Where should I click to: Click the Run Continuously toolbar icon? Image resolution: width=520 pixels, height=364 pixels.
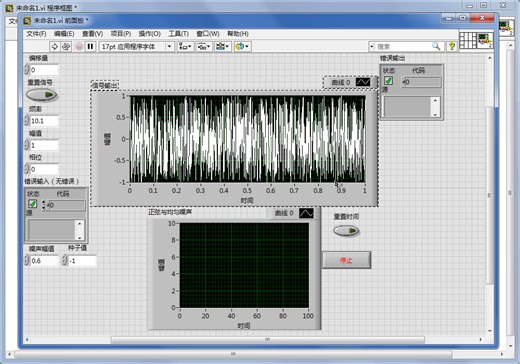pos(66,46)
